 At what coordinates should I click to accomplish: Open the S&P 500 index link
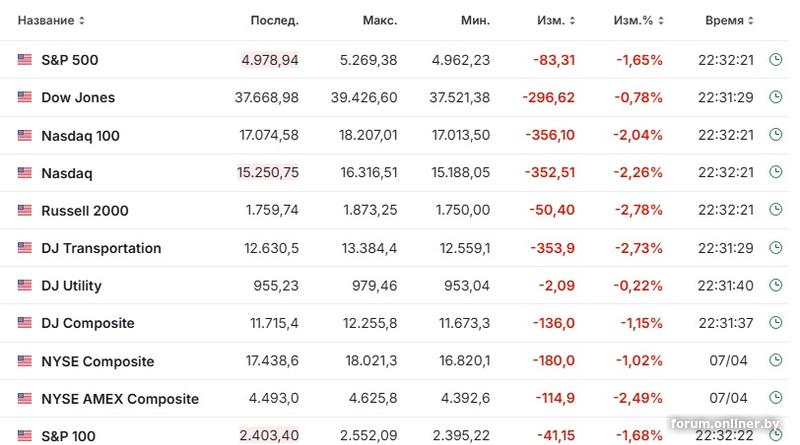pyautogui.click(x=69, y=60)
